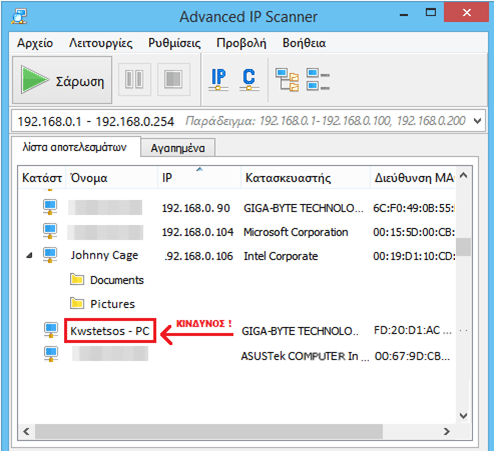This screenshot has height=451, width=494.
Task: Click the pause scan icon
Action: tap(134, 79)
